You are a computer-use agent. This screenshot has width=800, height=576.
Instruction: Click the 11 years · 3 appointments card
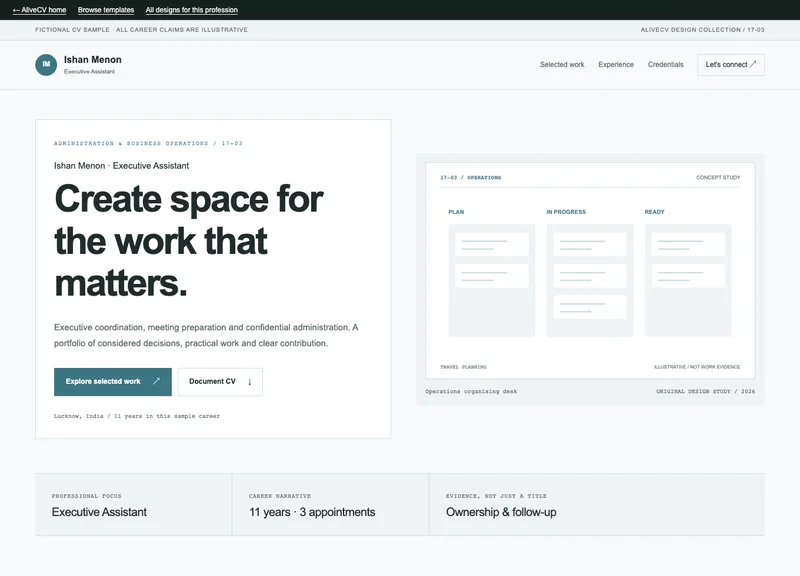[x=330, y=505]
